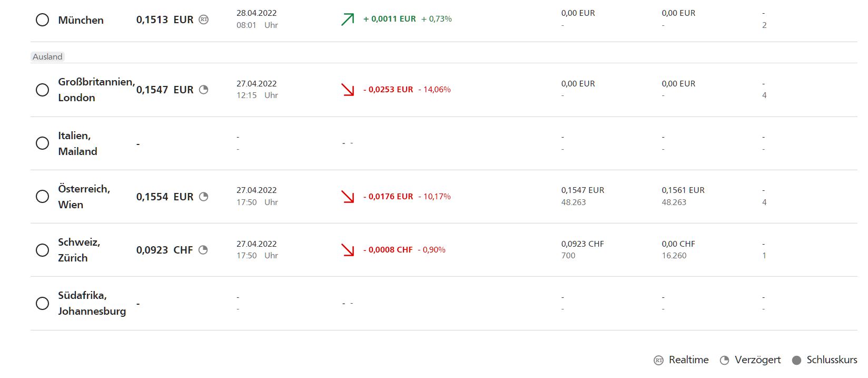Screen dimensions: 868x378
Task: Click red down arrow in Wien row
Action: pyautogui.click(x=348, y=197)
